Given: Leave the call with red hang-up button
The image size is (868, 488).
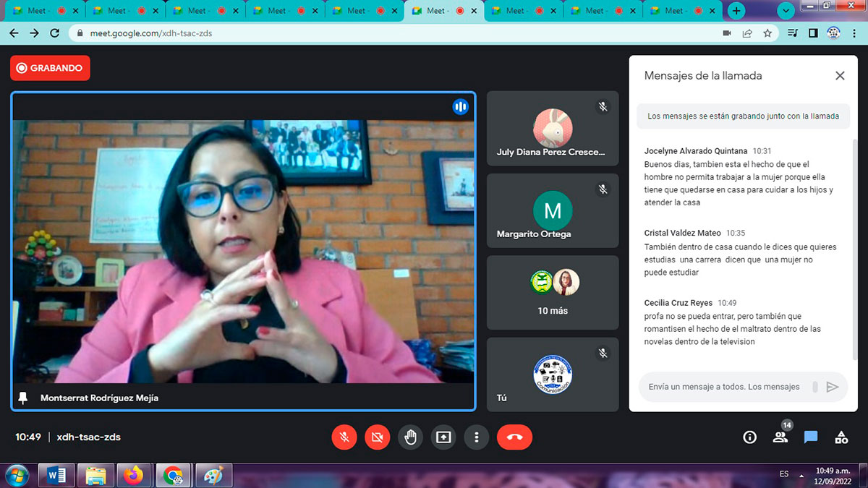Looking at the screenshot, I should pyautogui.click(x=514, y=437).
